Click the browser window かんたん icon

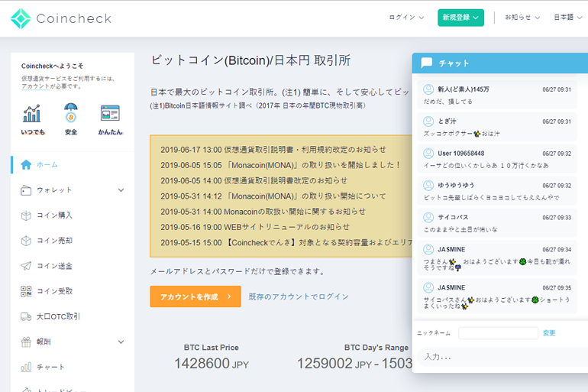point(110,113)
